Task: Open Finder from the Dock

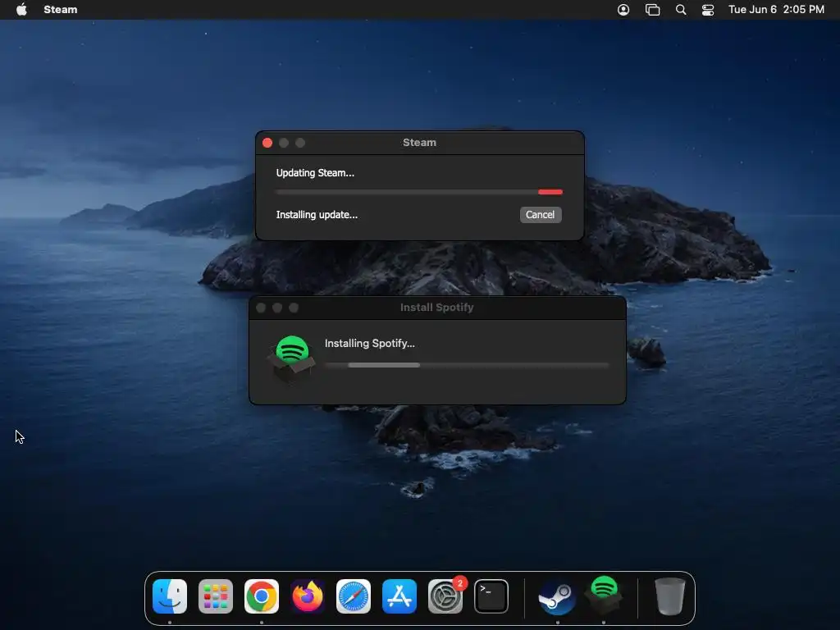Action: [x=170, y=596]
